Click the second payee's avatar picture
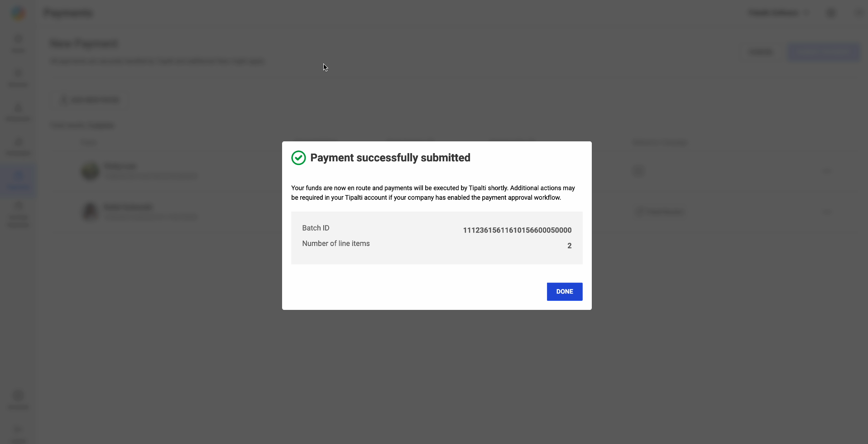The width and height of the screenshot is (868, 444). tap(91, 212)
